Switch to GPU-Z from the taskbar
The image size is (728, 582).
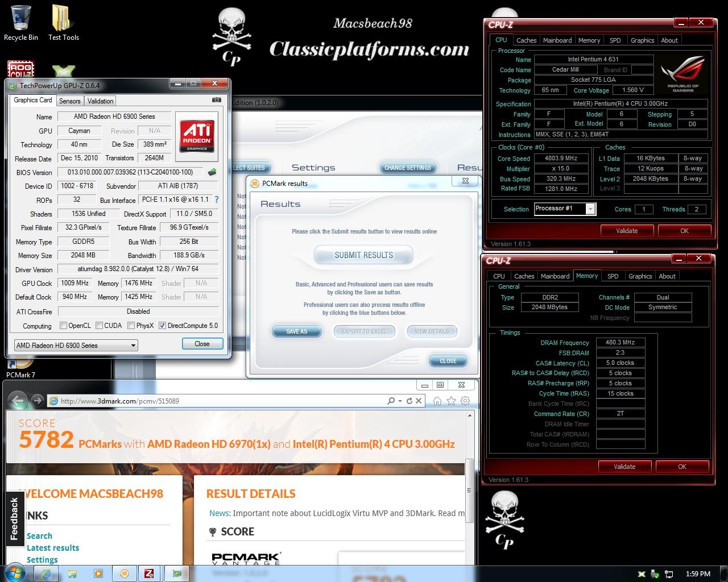click(x=177, y=574)
